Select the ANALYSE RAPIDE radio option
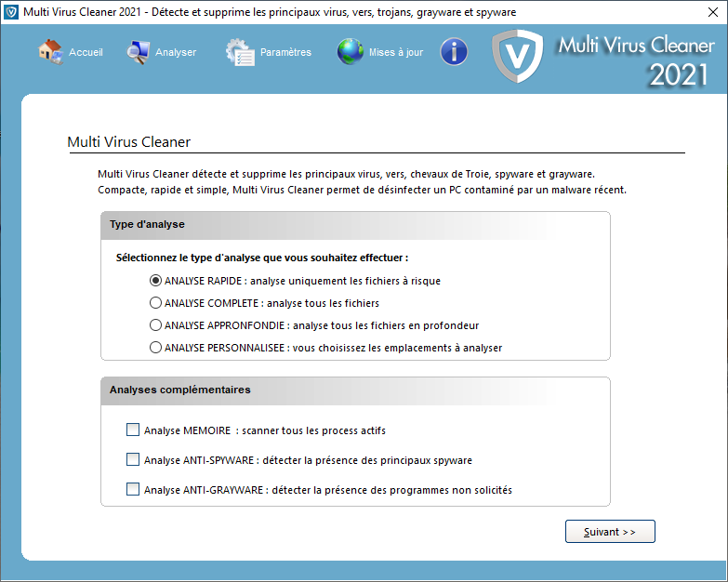Screen dimensions: 728x582 point(156,280)
